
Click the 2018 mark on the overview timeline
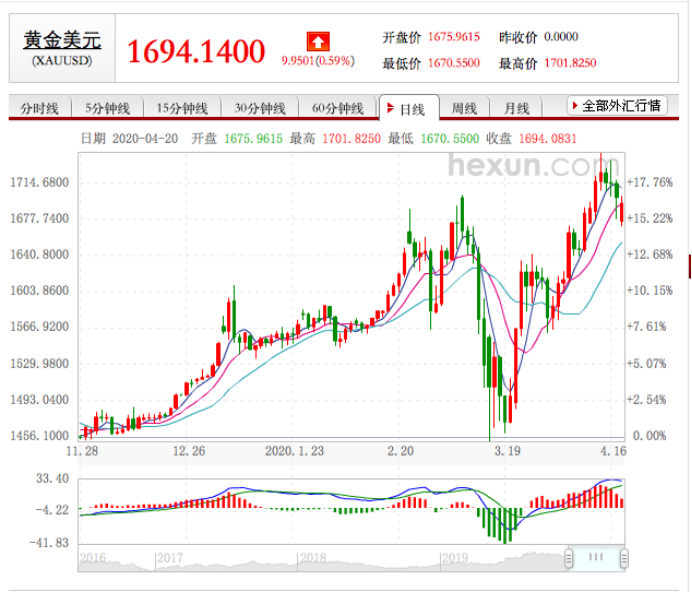(x=313, y=558)
